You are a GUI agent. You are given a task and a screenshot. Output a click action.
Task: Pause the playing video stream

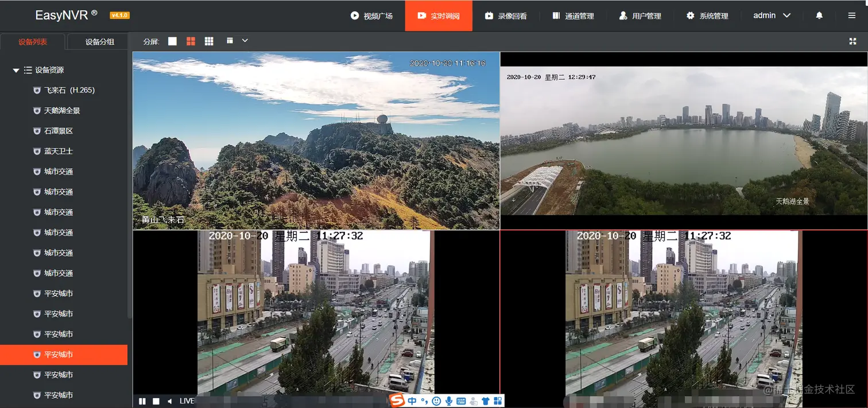(x=142, y=401)
